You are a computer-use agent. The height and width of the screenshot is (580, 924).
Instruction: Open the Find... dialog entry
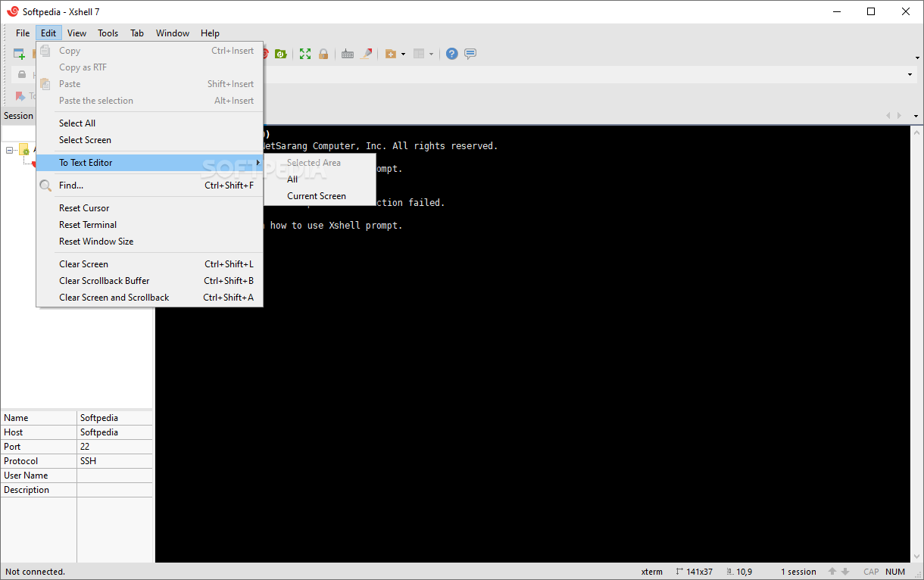click(149, 186)
